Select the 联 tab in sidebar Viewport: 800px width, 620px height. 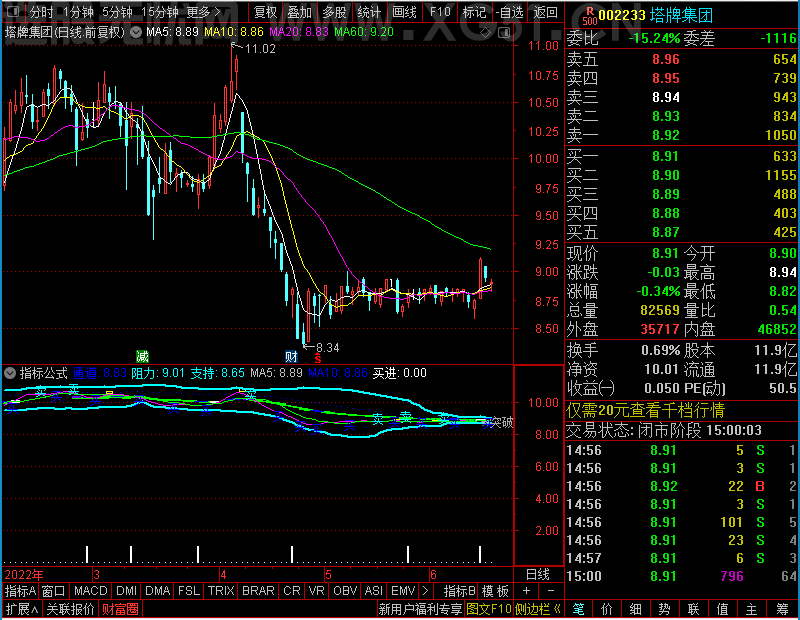(693, 609)
